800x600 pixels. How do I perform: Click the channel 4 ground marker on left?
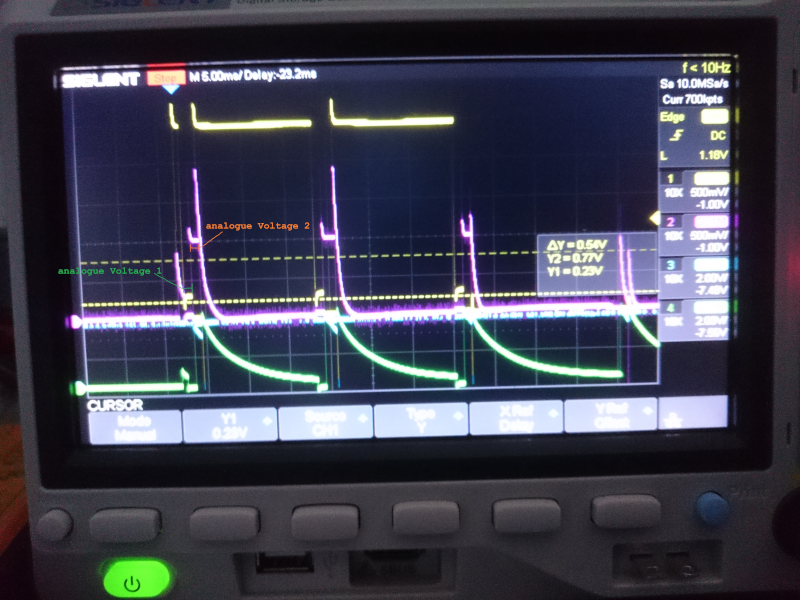coord(75,387)
